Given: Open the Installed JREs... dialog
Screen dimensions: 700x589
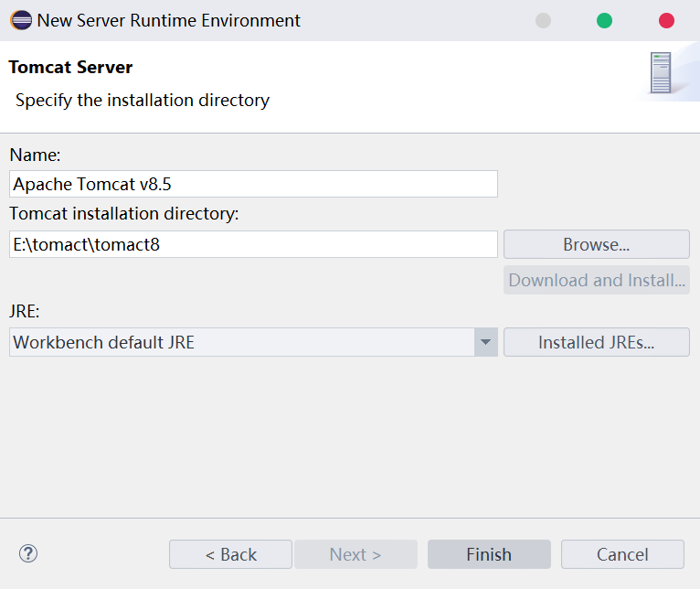Looking at the screenshot, I should pyautogui.click(x=597, y=342).
